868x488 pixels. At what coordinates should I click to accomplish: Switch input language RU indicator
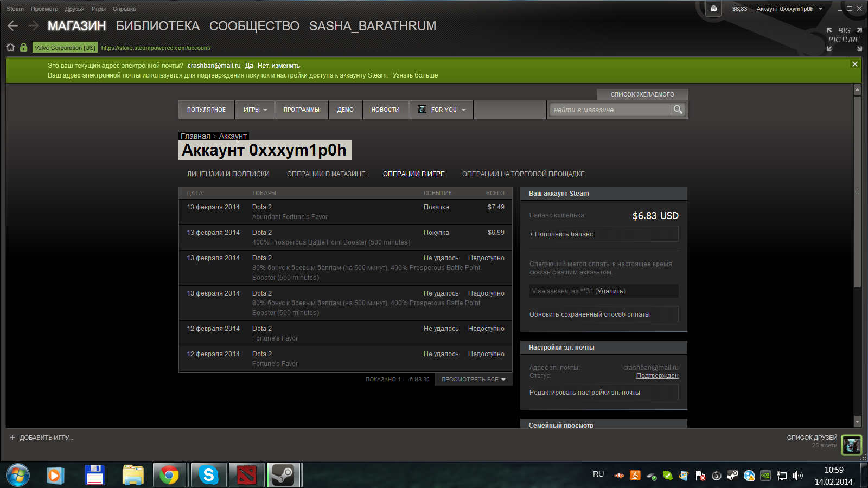(x=598, y=474)
